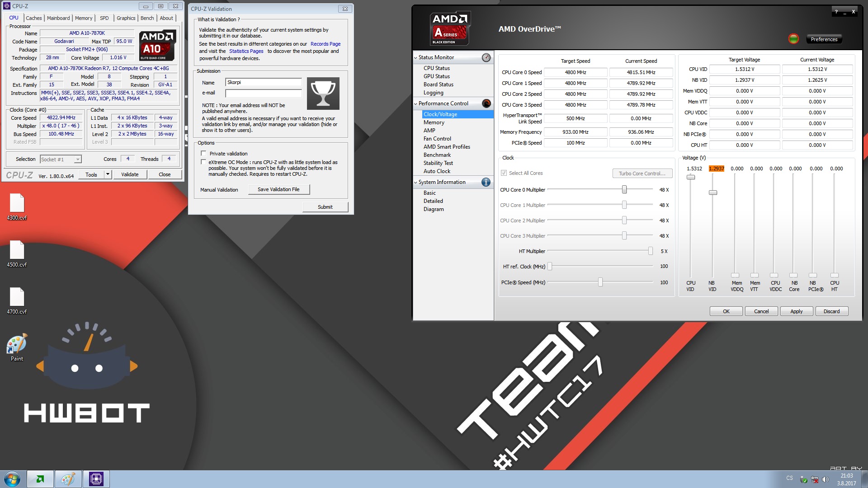Toggle the Select All Cores checkbox

click(504, 173)
